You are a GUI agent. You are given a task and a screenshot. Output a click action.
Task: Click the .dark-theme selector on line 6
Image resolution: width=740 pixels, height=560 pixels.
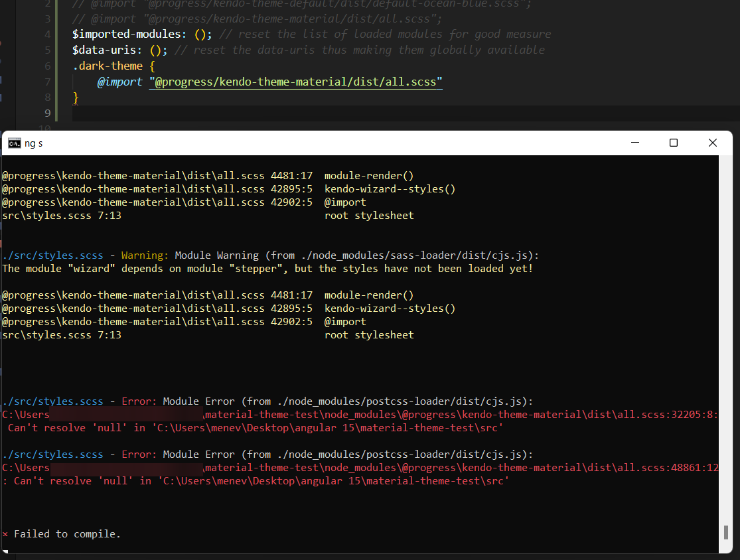pyautogui.click(x=108, y=66)
